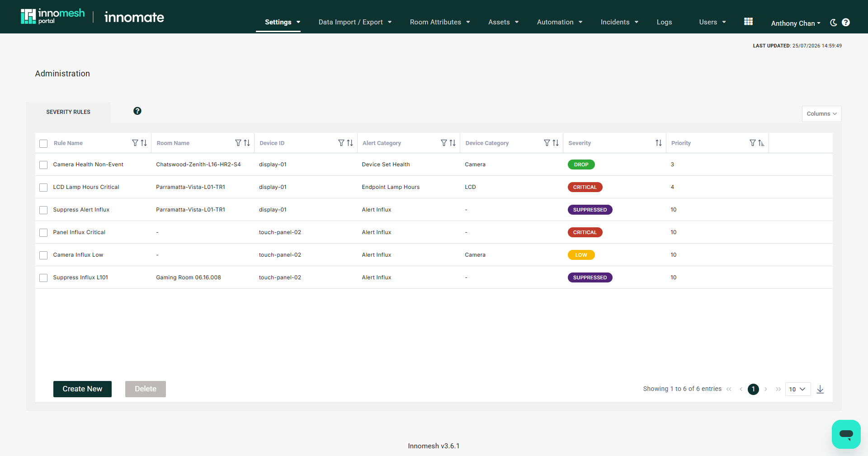
Task: Click SUPPRESSED badge in Suppress Alert Influx row
Action: pos(590,210)
